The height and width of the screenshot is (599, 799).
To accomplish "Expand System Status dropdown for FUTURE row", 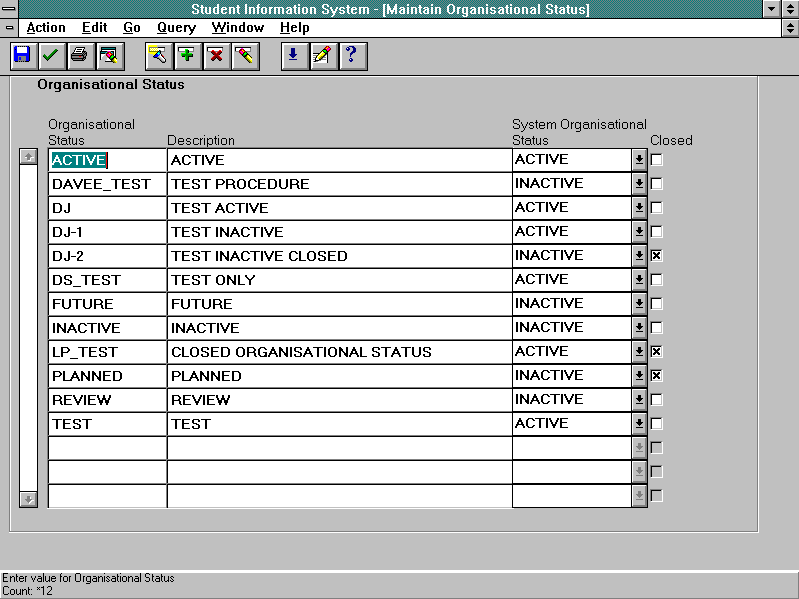I will coord(639,304).
